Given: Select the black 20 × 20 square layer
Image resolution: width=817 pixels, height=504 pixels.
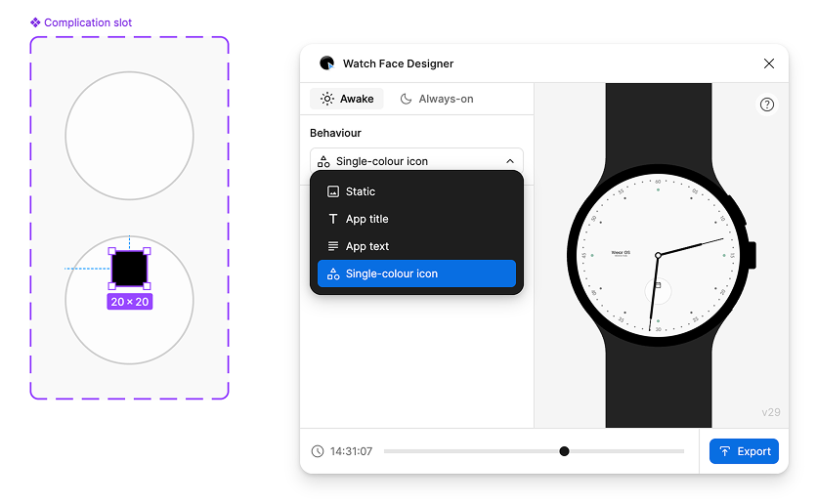Looking at the screenshot, I should [129, 268].
